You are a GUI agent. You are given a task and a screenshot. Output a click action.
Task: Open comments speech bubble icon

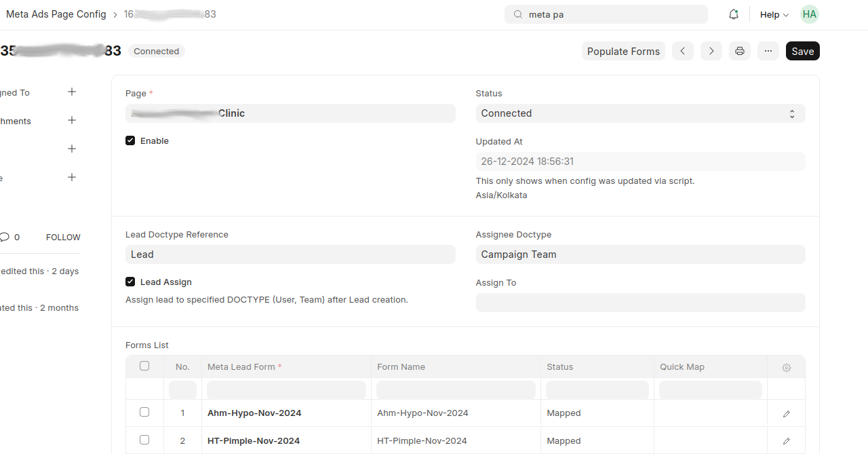[x=5, y=237]
